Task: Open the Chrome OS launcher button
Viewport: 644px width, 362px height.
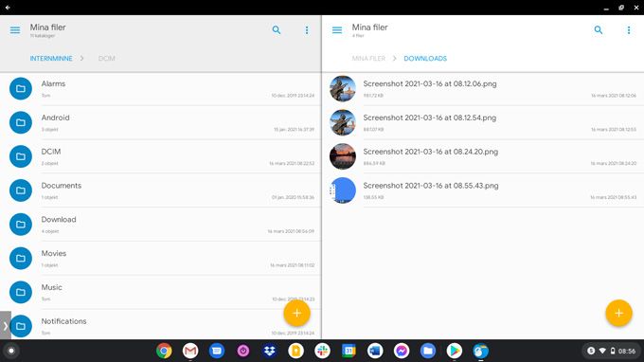Action: (11, 351)
